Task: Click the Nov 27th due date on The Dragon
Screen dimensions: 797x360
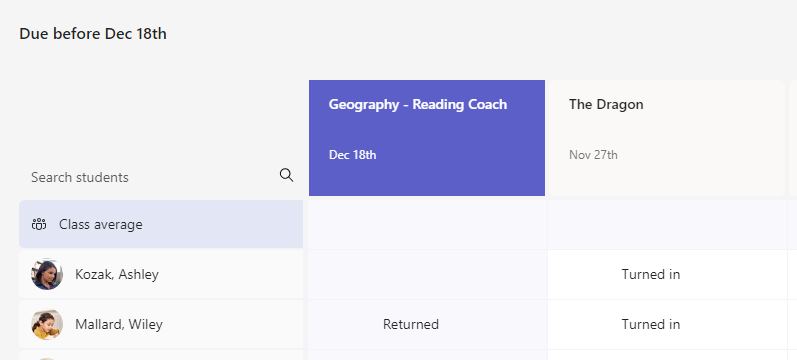Action: click(593, 155)
